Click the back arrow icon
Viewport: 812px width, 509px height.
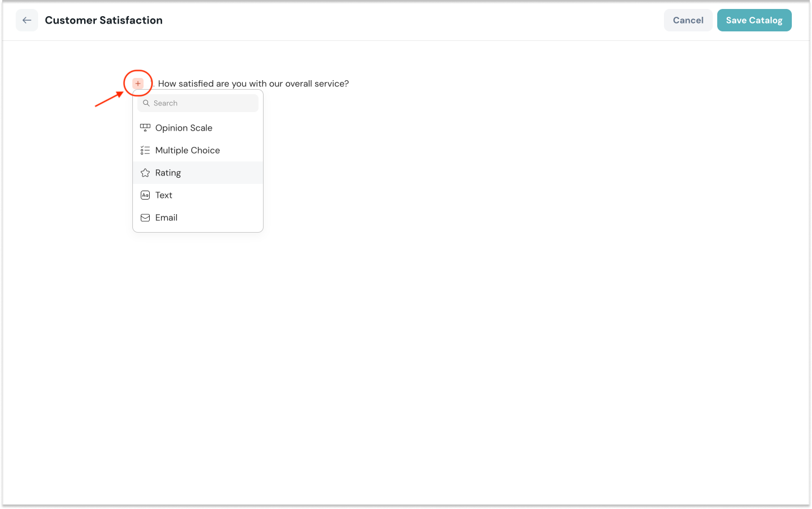[27, 20]
